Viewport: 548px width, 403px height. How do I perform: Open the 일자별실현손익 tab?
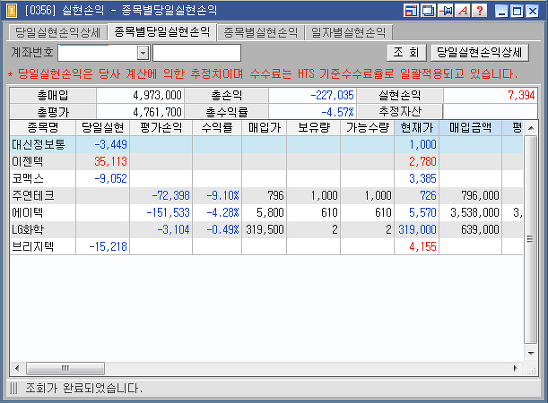point(348,33)
